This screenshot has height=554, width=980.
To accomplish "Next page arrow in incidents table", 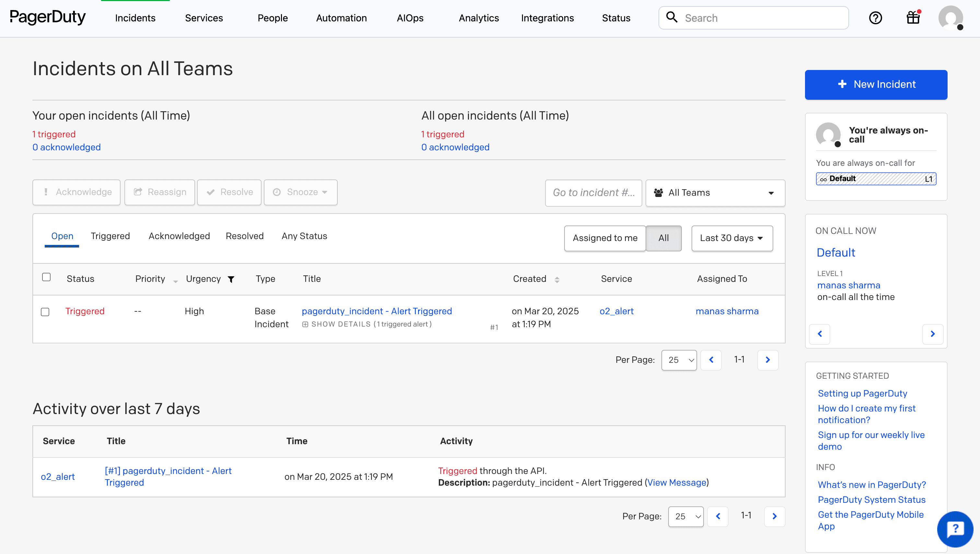I will coord(768,360).
